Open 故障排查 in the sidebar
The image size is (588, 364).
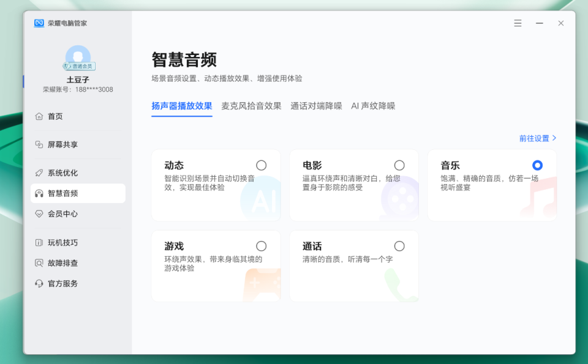point(78,263)
